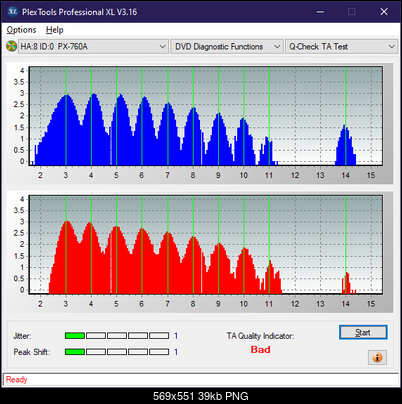The width and height of the screenshot is (402, 404).
Task: Click the red histogram lower graph
Action: [206, 245]
